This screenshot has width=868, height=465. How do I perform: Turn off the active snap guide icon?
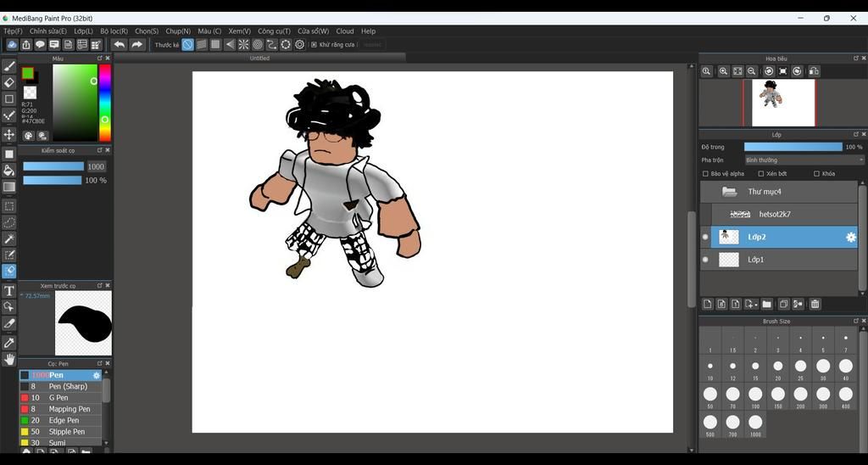(x=187, y=44)
